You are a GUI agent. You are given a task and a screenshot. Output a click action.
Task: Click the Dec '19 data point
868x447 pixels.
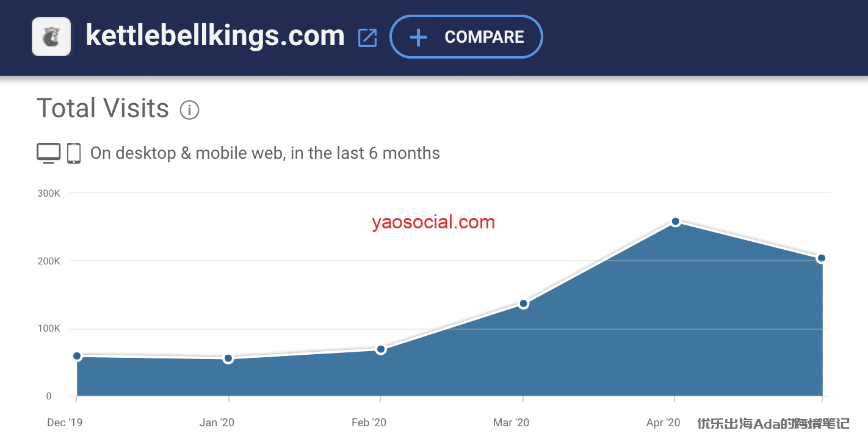(77, 356)
